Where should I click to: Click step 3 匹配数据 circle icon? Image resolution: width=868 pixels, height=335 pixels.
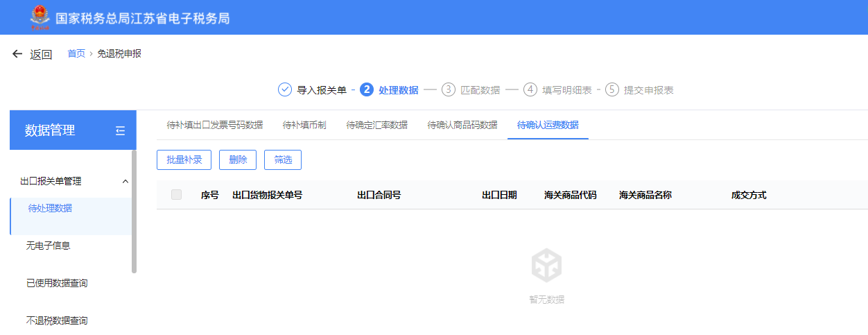pos(449,89)
